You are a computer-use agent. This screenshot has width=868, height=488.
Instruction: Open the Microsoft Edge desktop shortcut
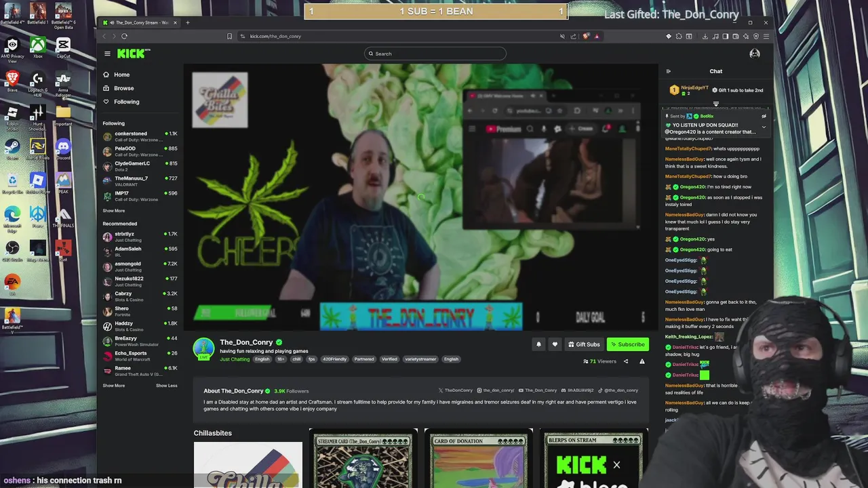(x=12, y=218)
